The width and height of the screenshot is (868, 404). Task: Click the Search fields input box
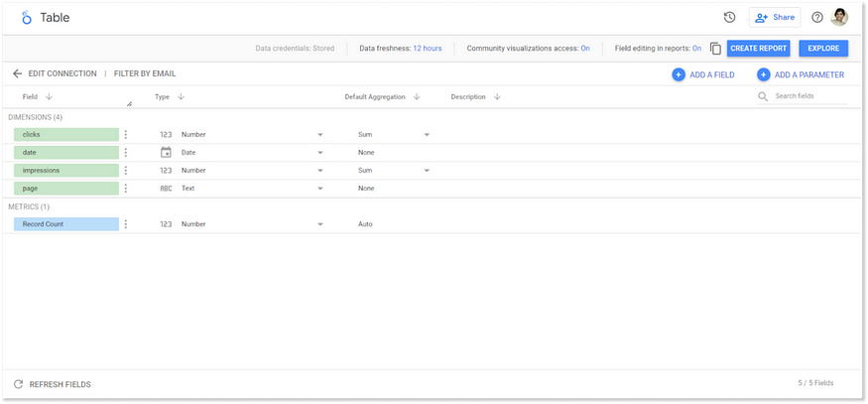pos(809,96)
